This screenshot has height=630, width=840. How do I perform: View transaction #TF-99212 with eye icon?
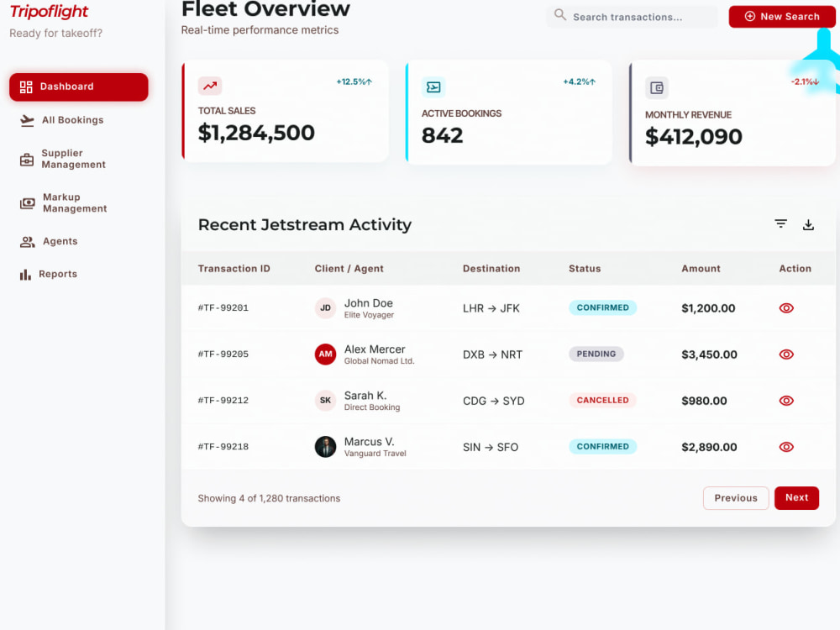(786, 401)
